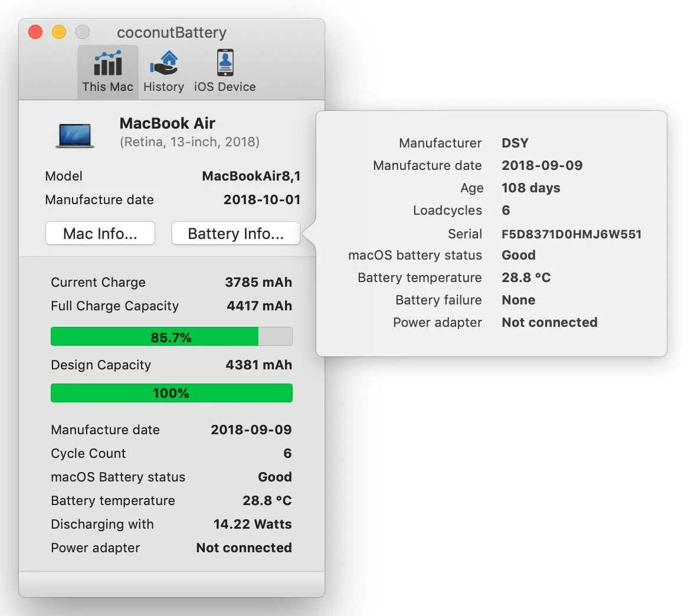Click the 85.7% charge progress bar
Image resolution: width=688 pixels, height=616 pixels.
(172, 336)
